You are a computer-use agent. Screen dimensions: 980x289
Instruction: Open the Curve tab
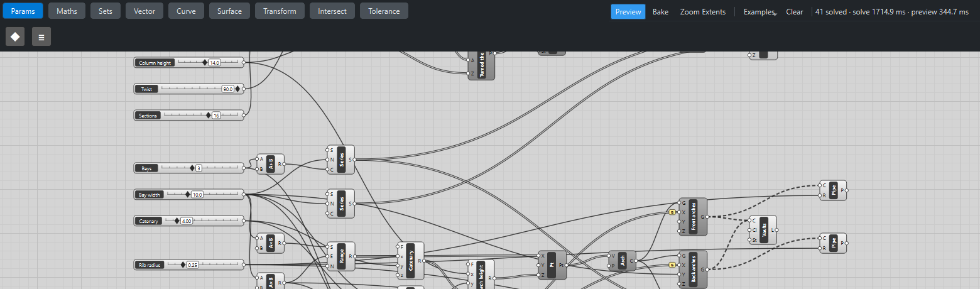coord(186,11)
